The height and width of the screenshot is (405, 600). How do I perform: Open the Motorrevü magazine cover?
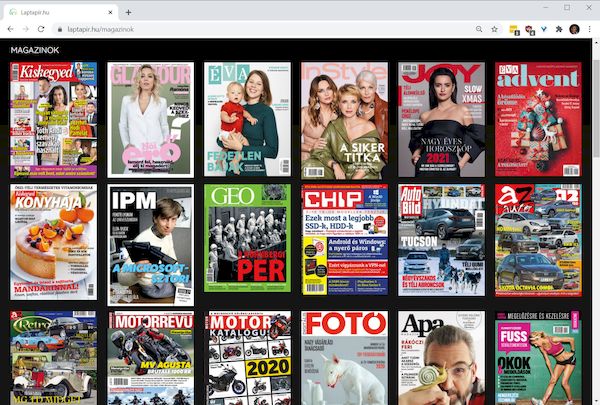coord(151,358)
